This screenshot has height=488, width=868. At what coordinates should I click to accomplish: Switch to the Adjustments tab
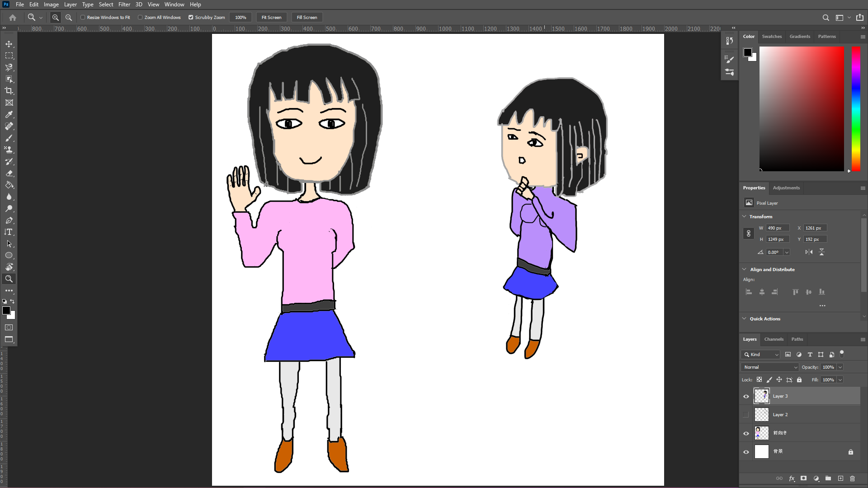click(x=786, y=188)
